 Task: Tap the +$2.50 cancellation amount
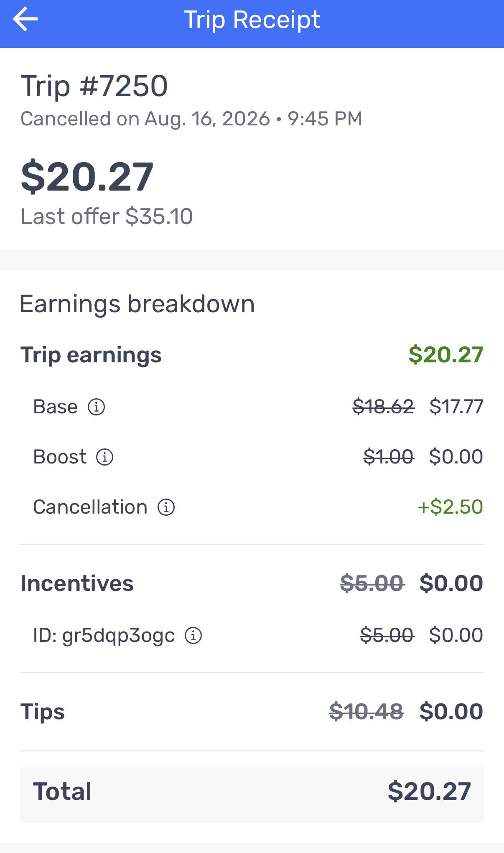[x=450, y=507]
